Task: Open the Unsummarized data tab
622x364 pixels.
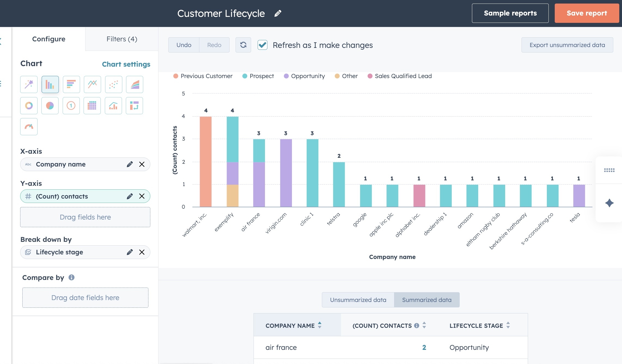Action: [358, 300]
